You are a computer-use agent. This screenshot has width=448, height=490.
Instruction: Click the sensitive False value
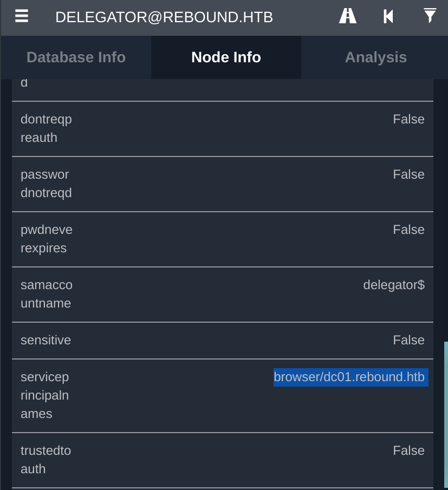point(408,341)
